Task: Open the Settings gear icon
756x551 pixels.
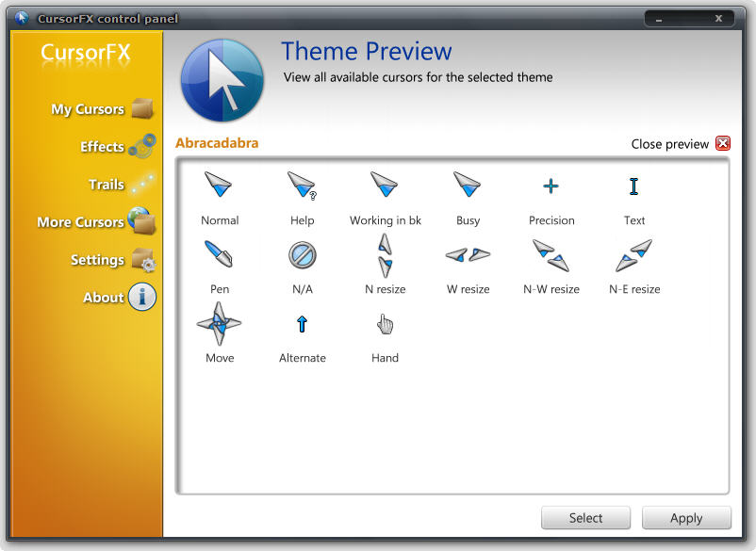Action: pos(143,260)
